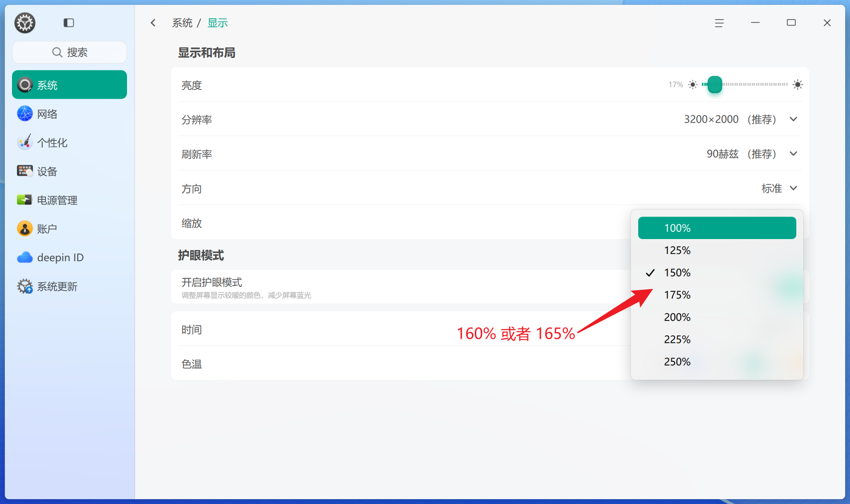The width and height of the screenshot is (850, 504).
Task: Select 200% scaling option
Action: pyautogui.click(x=717, y=317)
